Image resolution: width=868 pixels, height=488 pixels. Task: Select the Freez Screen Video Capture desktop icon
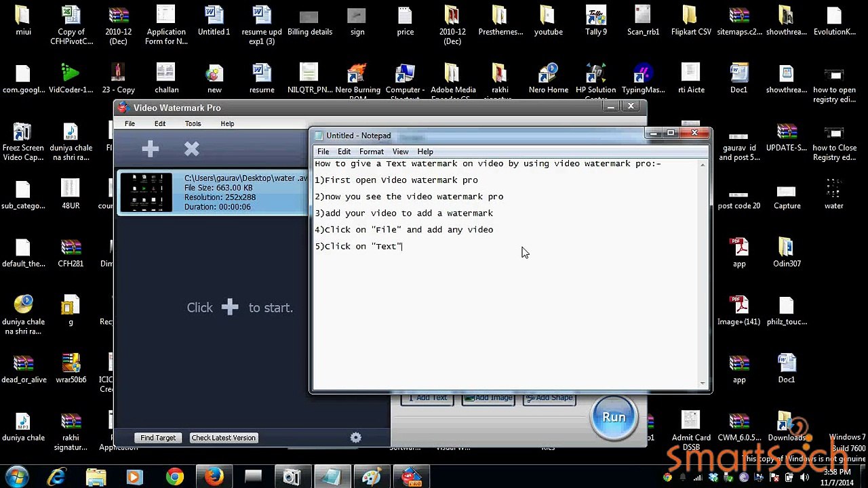23,142
